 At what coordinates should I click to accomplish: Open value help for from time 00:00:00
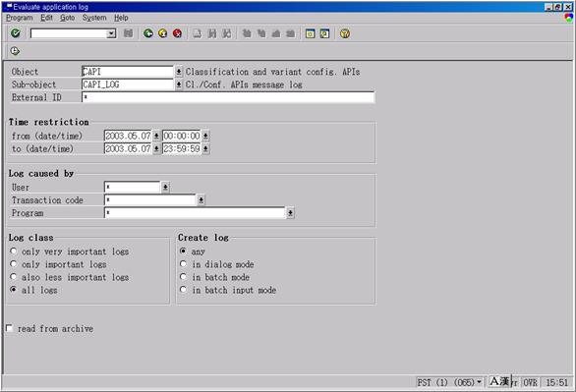(205, 136)
